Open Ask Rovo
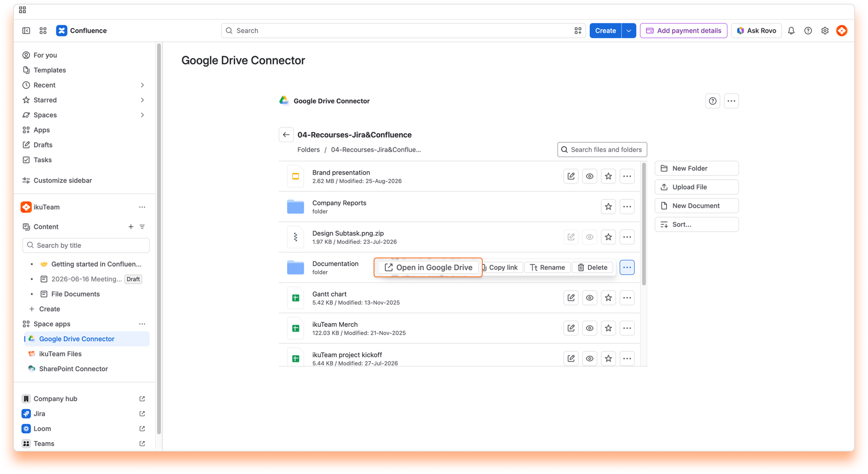 point(757,30)
